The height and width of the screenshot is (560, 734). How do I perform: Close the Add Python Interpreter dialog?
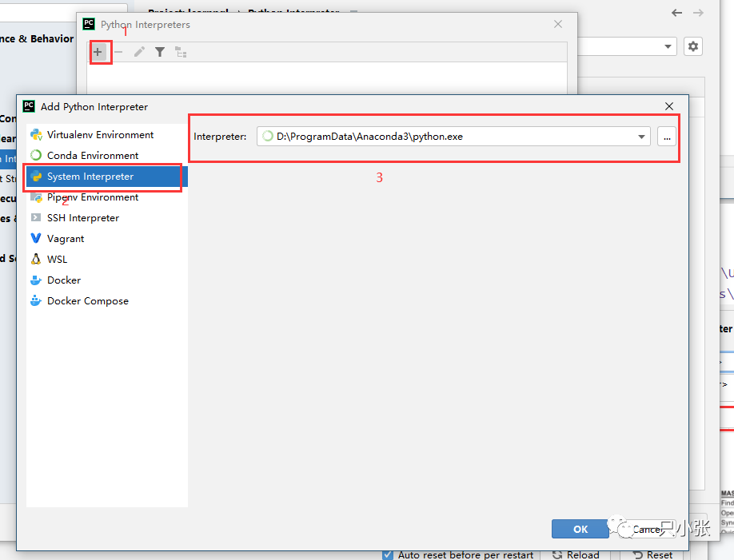pos(669,106)
